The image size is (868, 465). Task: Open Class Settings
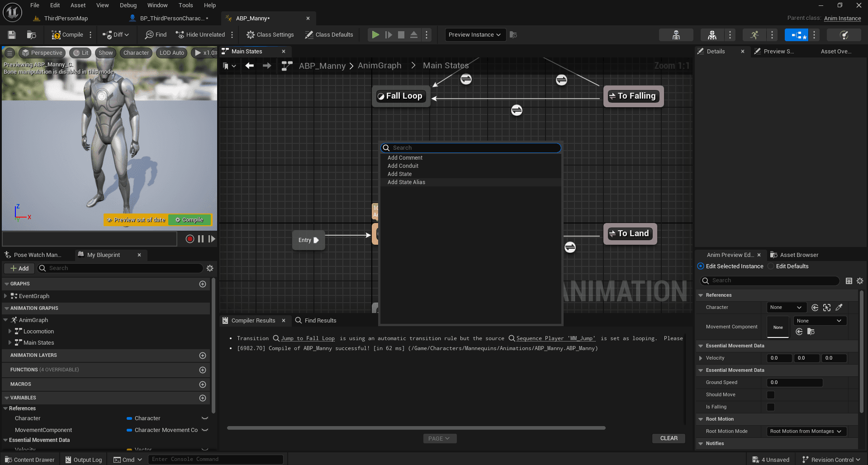[x=270, y=35]
